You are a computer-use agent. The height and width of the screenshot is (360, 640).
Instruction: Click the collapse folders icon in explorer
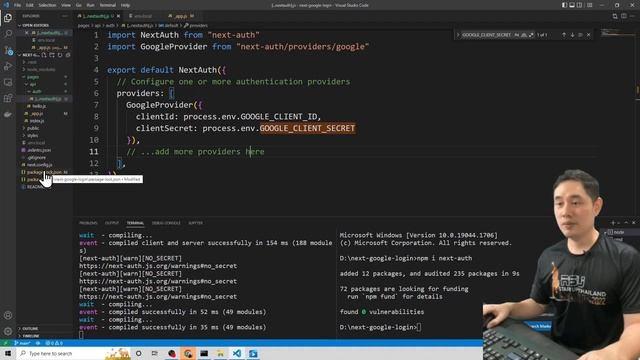tap(68, 55)
